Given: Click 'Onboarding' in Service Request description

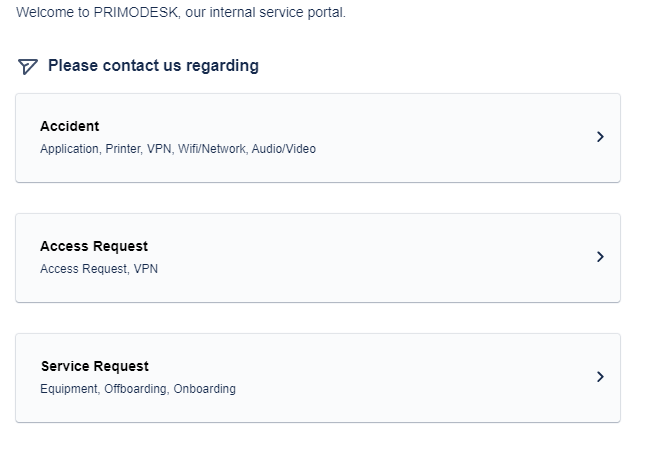Looking at the screenshot, I should click(x=204, y=389).
